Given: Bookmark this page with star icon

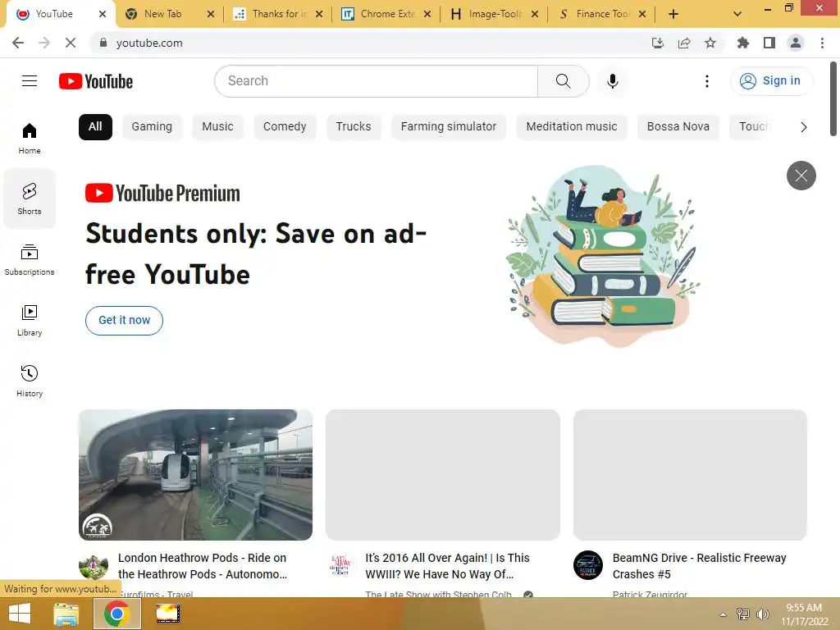Looking at the screenshot, I should point(710,43).
